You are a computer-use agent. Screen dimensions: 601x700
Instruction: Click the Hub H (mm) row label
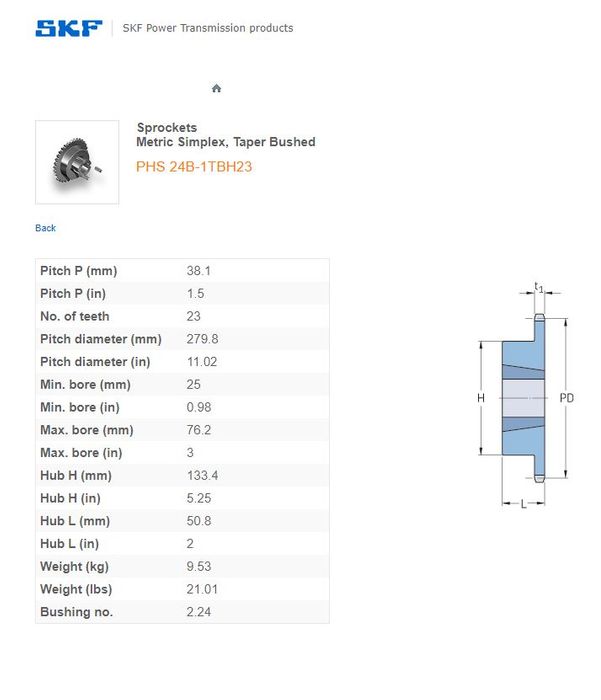(x=76, y=475)
